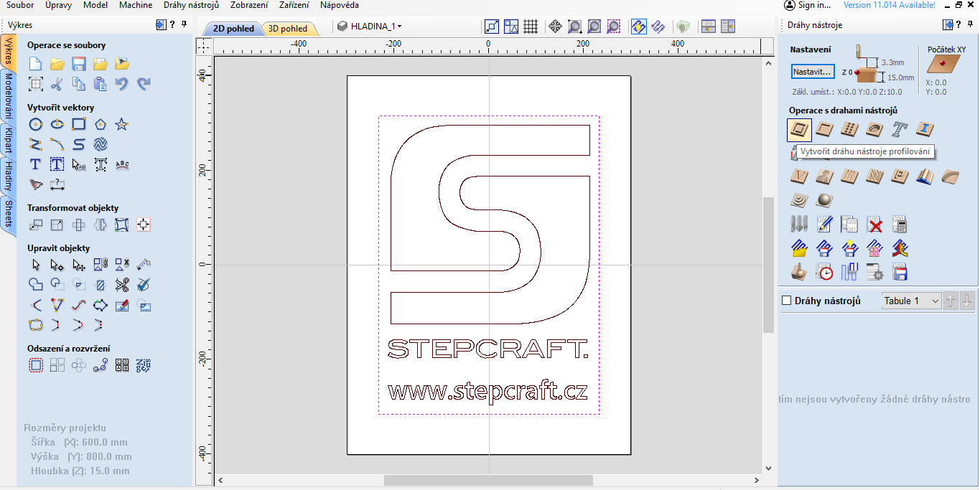Click the move toolpath down arrow button
This screenshot has height=490, width=980.
(x=967, y=301)
